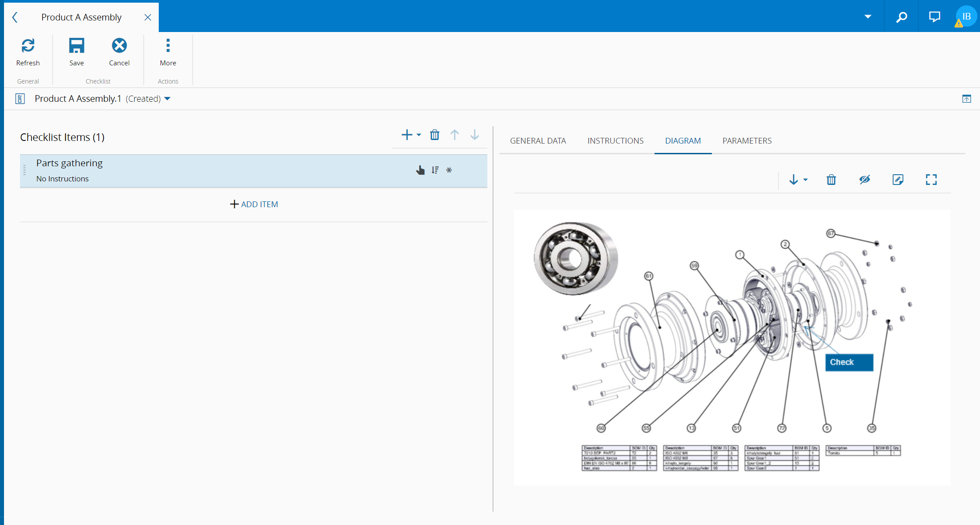Switch to the PARAMETERS tab
The width and height of the screenshot is (980, 525).
747,141
